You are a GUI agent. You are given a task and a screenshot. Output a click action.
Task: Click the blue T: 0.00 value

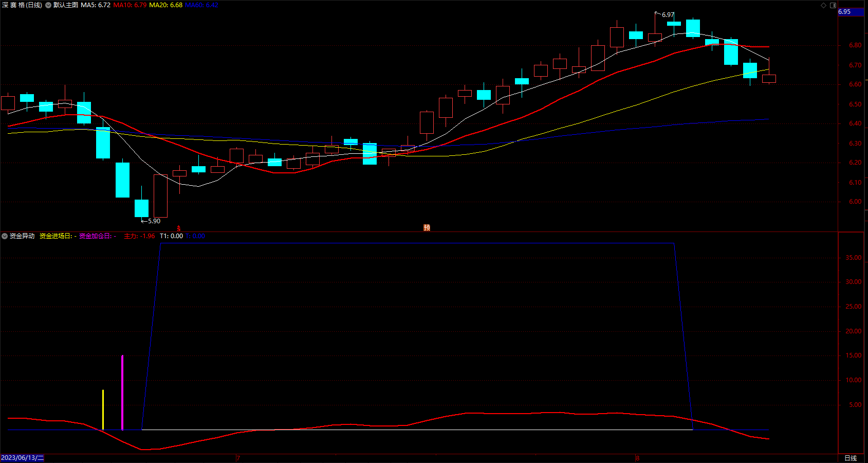click(x=195, y=236)
